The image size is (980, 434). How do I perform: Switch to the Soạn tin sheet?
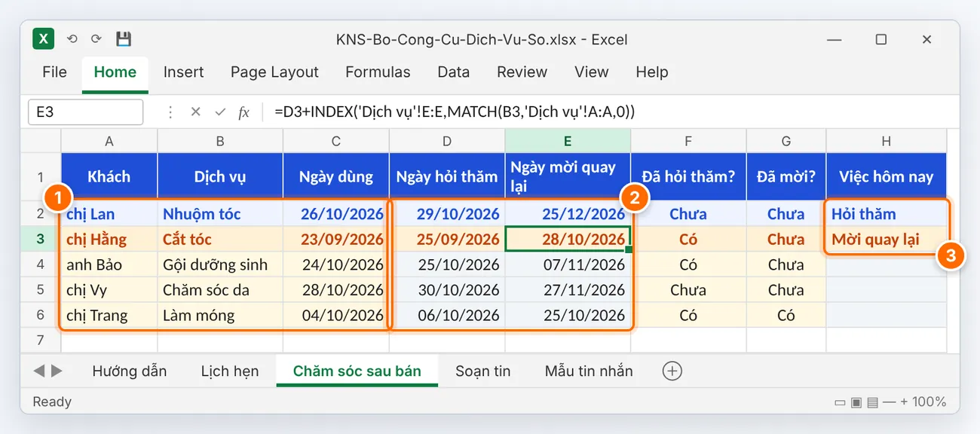(x=483, y=371)
